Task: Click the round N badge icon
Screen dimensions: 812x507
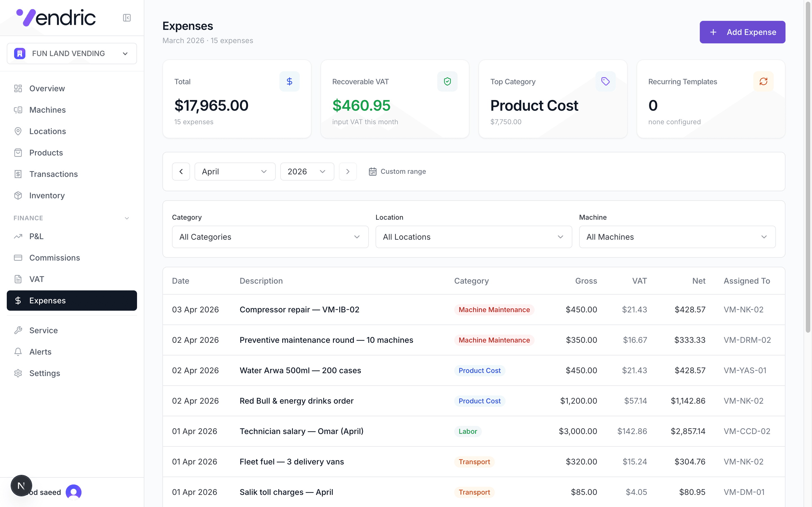Action: 21,485
